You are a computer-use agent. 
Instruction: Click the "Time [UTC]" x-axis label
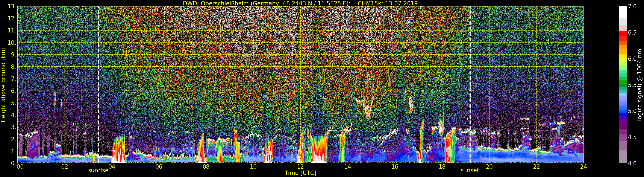(x=300, y=173)
